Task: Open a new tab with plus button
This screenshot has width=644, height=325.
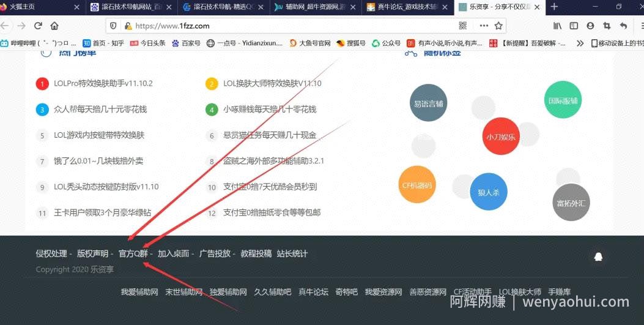Action: point(554,7)
